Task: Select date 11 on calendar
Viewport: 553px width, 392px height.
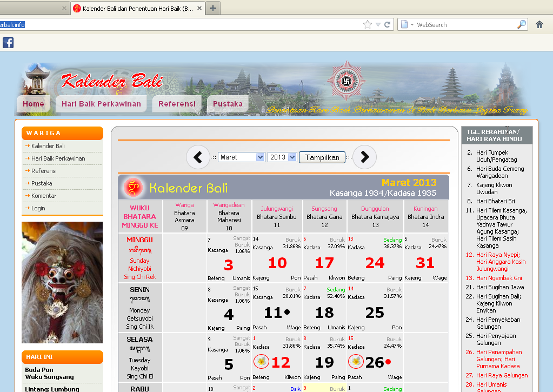Action: (x=273, y=313)
